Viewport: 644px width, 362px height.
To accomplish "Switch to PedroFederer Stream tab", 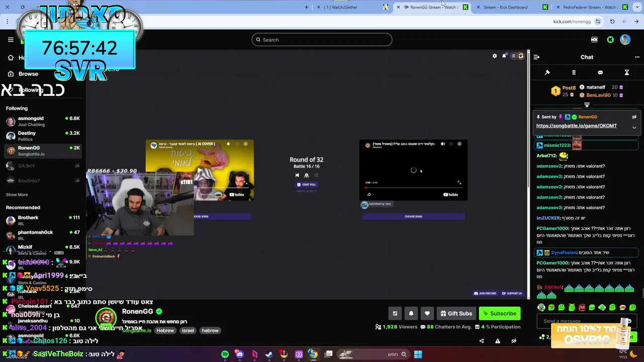I will click(x=593, y=7).
